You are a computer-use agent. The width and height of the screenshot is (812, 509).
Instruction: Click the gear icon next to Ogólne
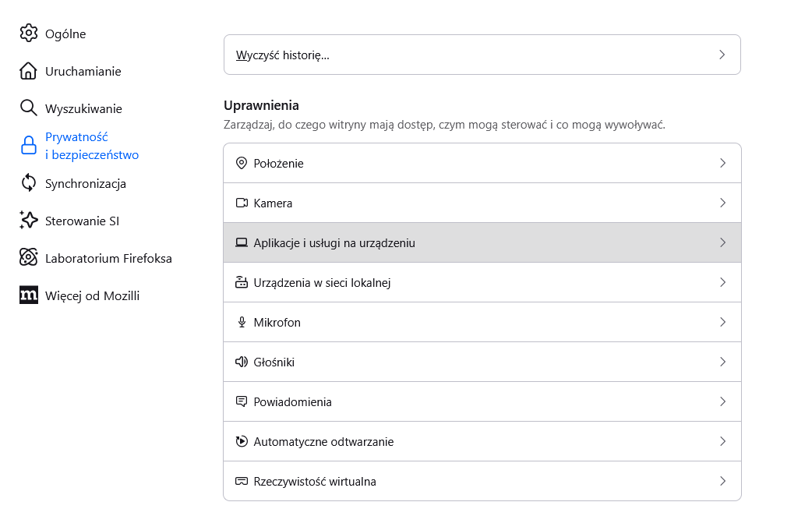click(29, 33)
